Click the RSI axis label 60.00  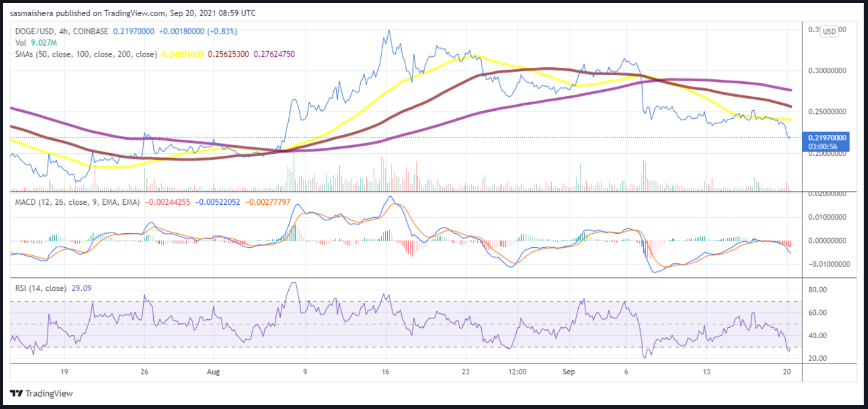(817, 312)
